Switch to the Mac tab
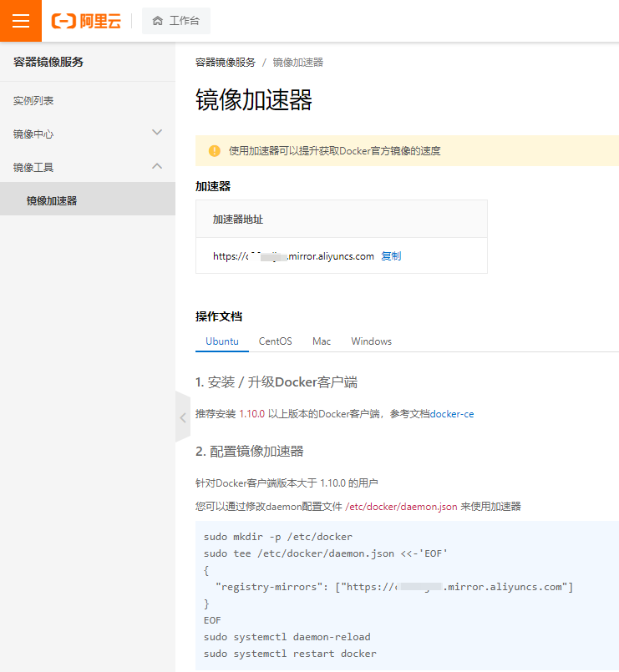This screenshot has width=619, height=672. click(322, 341)
